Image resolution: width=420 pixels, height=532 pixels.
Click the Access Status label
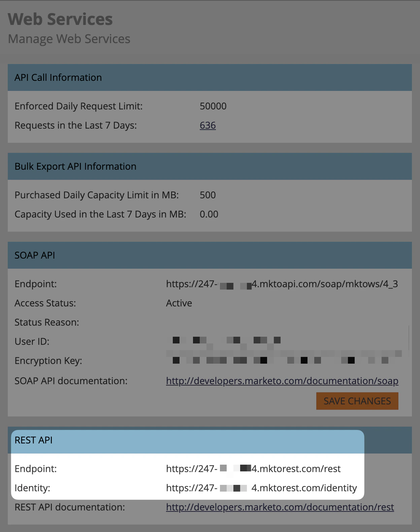point(45,303)
